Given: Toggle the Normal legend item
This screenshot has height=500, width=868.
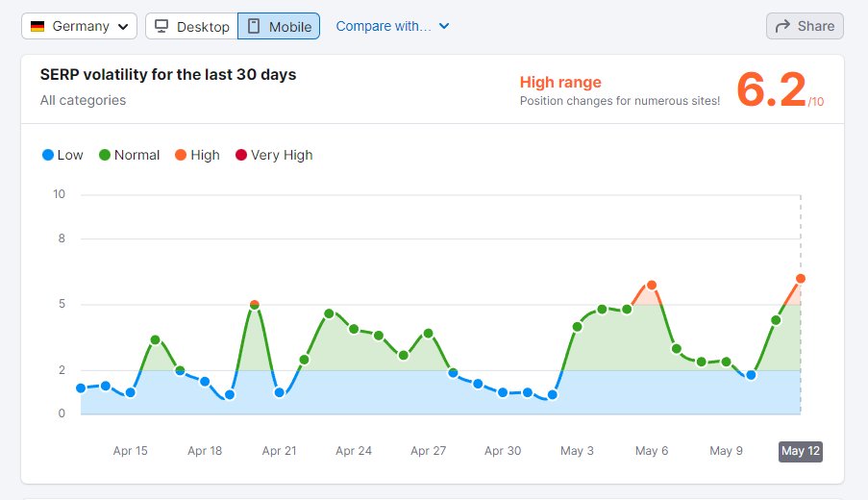Looking at the screenshot, I should point(129,155).
